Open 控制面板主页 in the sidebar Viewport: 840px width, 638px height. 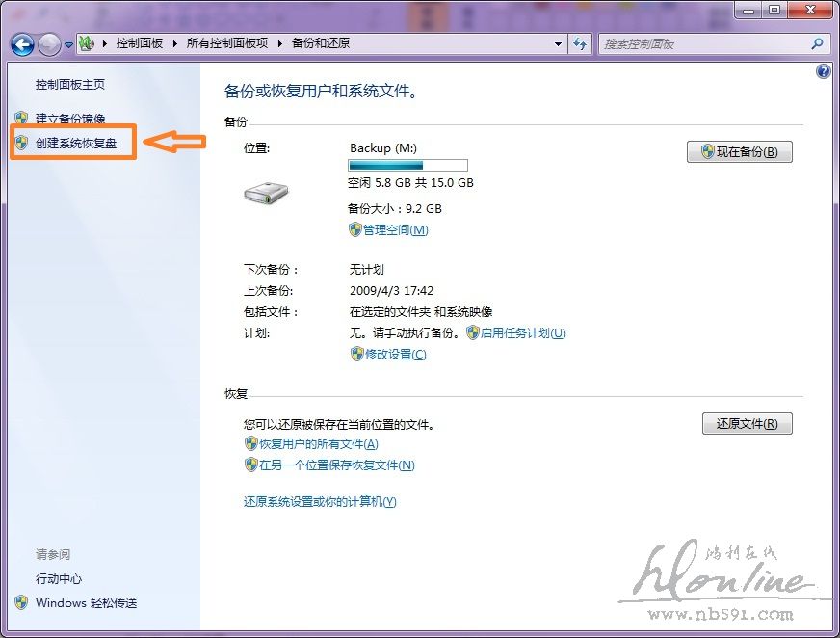pyautogui.click(x=70, y=84)
